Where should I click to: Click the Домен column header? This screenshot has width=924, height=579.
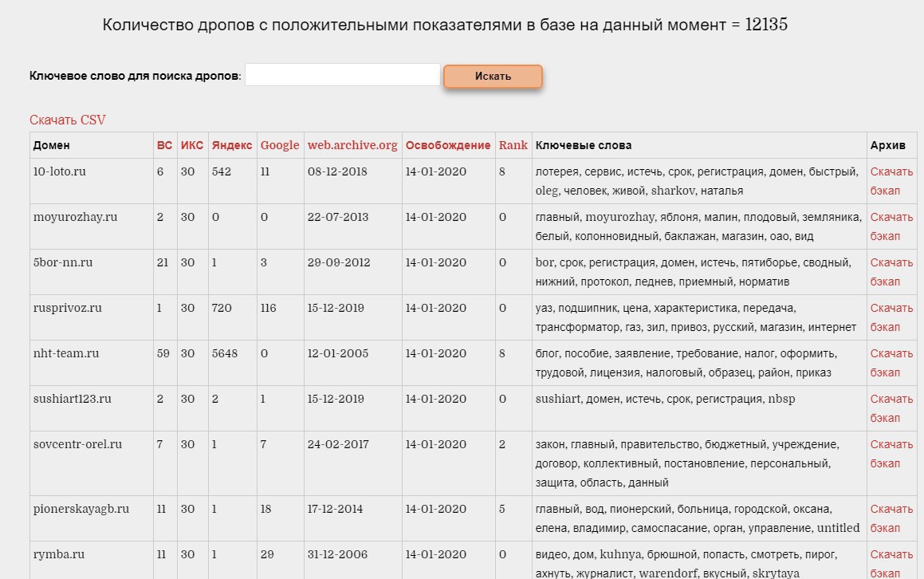coord(51,145)
